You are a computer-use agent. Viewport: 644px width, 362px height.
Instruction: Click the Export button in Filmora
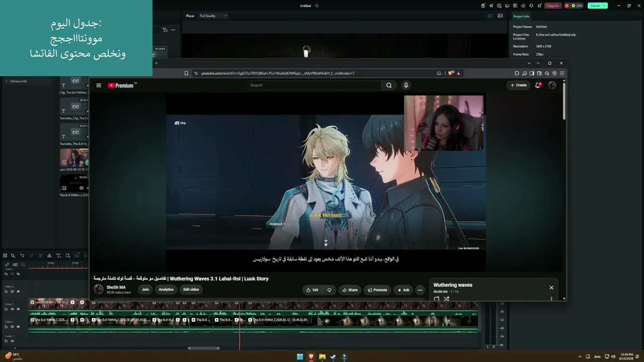pyautogui.click(x=597, y=6)
